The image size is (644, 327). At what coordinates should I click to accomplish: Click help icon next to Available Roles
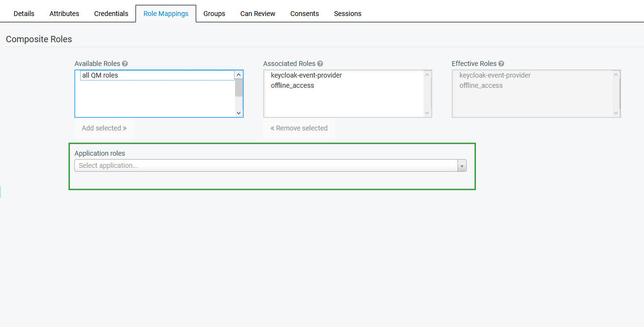[x=125, y=64]
